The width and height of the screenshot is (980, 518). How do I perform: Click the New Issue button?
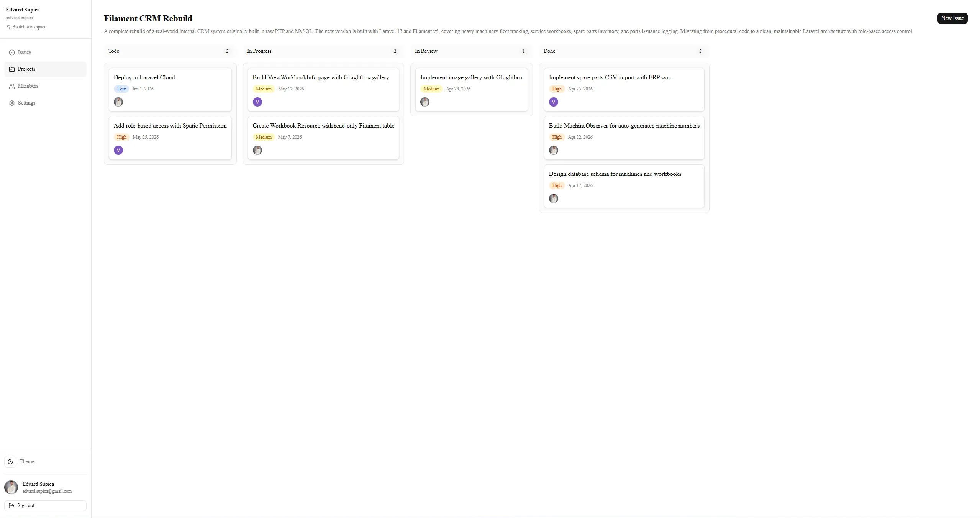(x=952, y=18)
